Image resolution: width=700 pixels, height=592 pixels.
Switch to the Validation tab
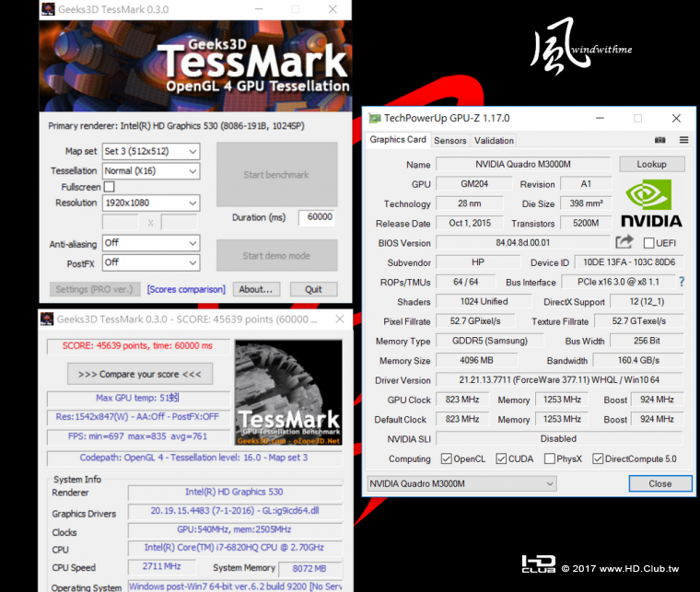pos(494,141)
